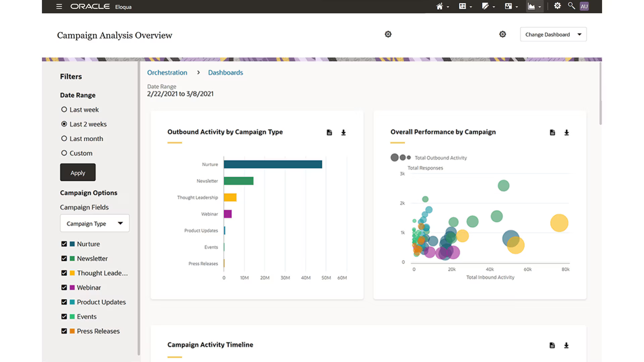The width and height of the screenshot is (644, 362).
Task: Choose the Custom date range radio button
Action: pos(64,153)
